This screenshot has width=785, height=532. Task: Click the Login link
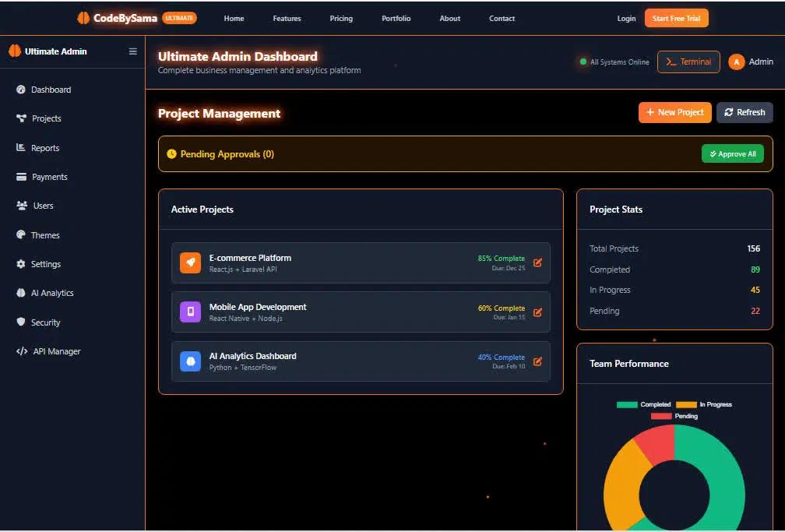pyautogui.click(x=626, y=19)
